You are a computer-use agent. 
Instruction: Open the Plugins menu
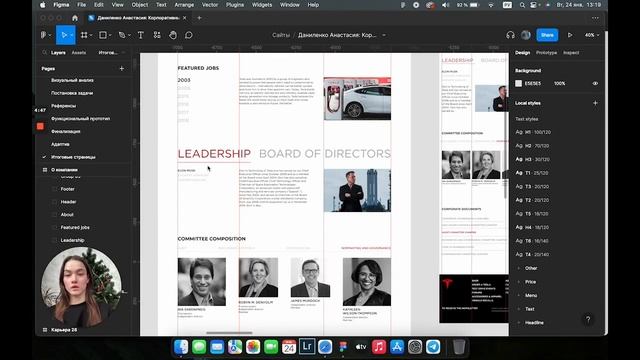(x=235, y=5)
